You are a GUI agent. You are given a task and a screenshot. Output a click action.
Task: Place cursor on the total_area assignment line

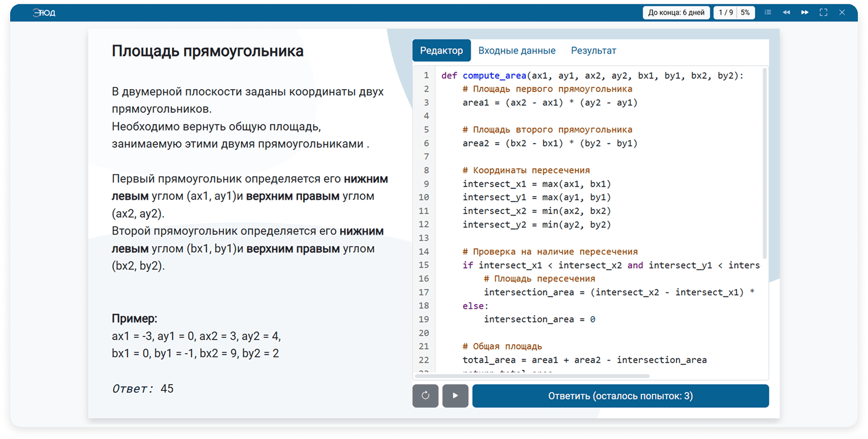pos(584,360)
